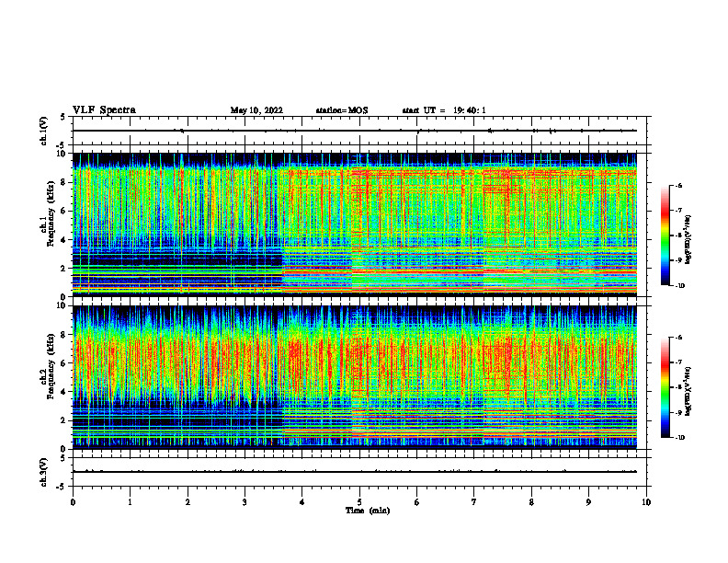
Task: Click the "Time (min)" x-axis label
Action: (368, 511)
